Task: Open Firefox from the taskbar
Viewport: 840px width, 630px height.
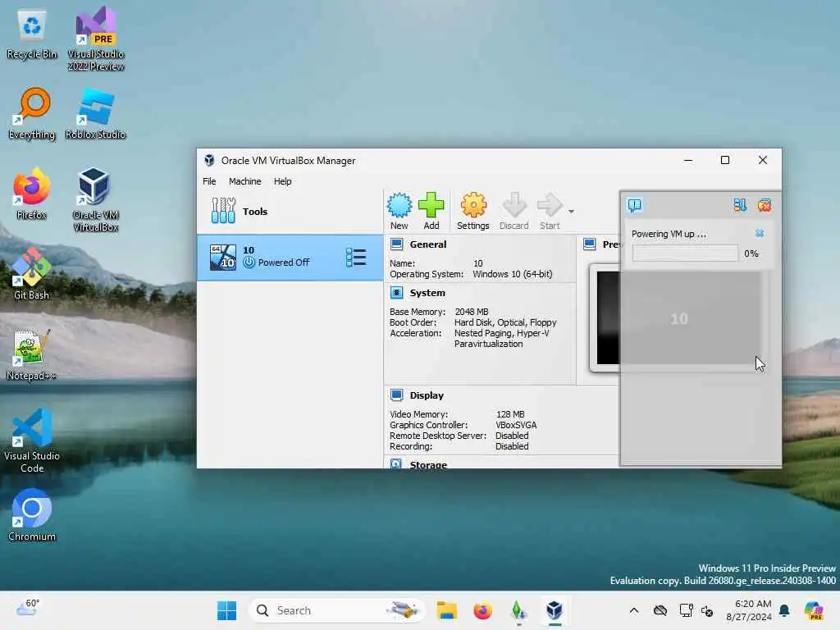Action: pos(482,610)
